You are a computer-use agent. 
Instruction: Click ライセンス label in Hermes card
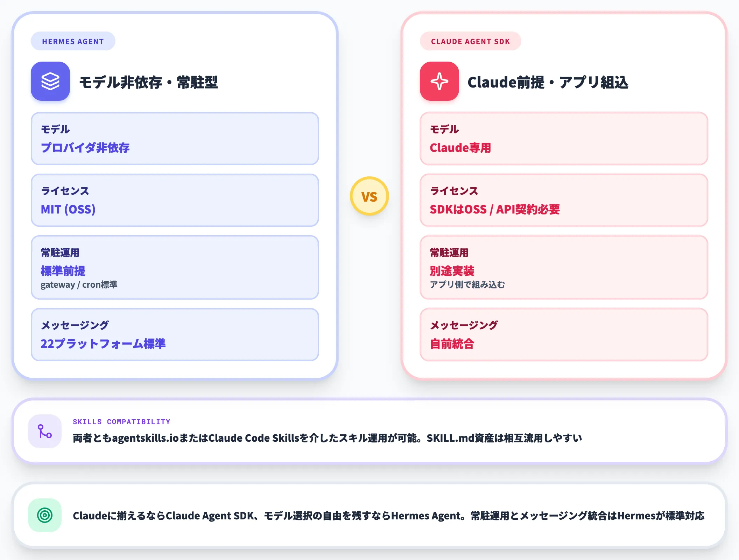tap(65, 191)
